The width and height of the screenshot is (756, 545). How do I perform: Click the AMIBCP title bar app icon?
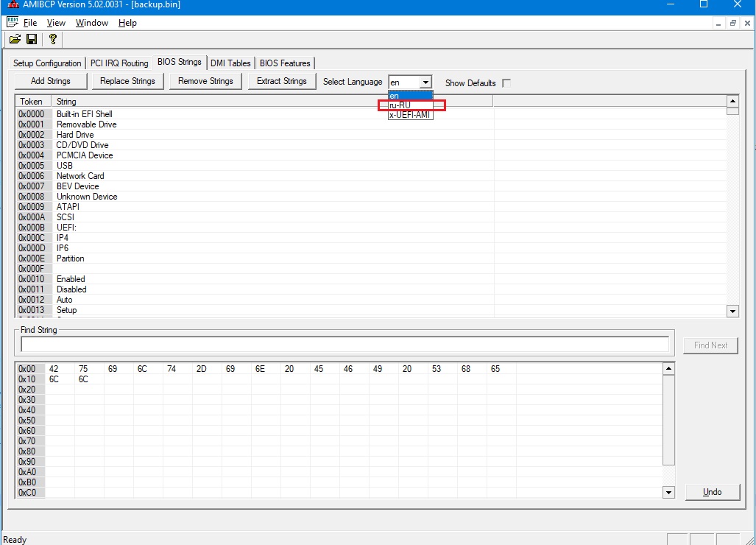[x=13, y=5]
